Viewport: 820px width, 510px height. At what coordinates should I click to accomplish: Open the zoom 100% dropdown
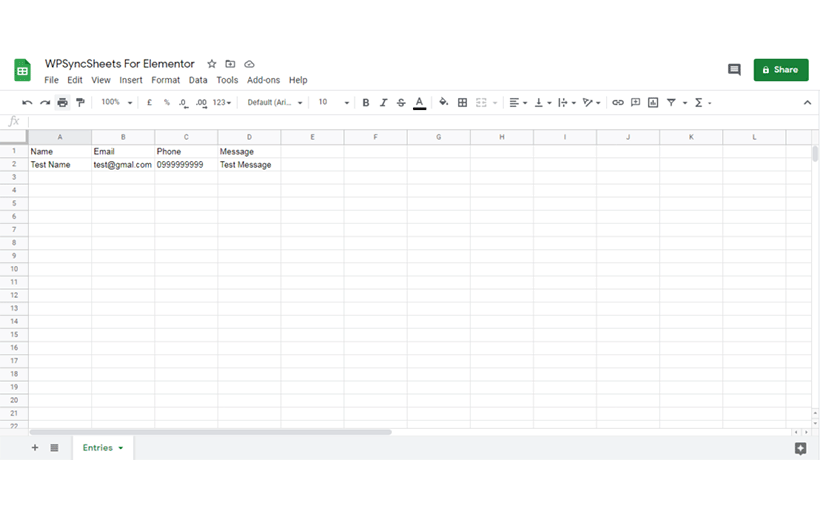coord(117,103)
